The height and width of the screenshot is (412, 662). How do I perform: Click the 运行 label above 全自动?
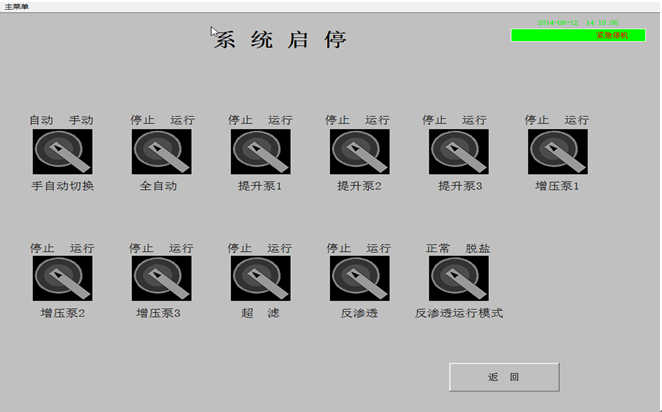182,120
